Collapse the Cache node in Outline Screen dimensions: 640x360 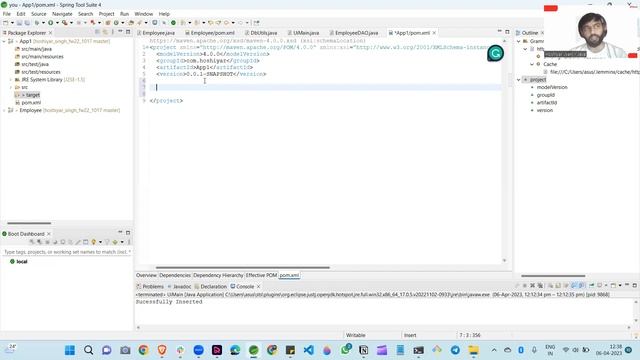click(x=532, y=64)
